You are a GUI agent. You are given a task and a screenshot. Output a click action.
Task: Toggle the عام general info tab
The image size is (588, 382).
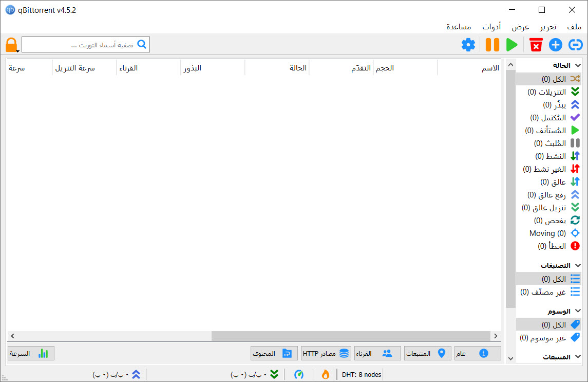[477, 353]
